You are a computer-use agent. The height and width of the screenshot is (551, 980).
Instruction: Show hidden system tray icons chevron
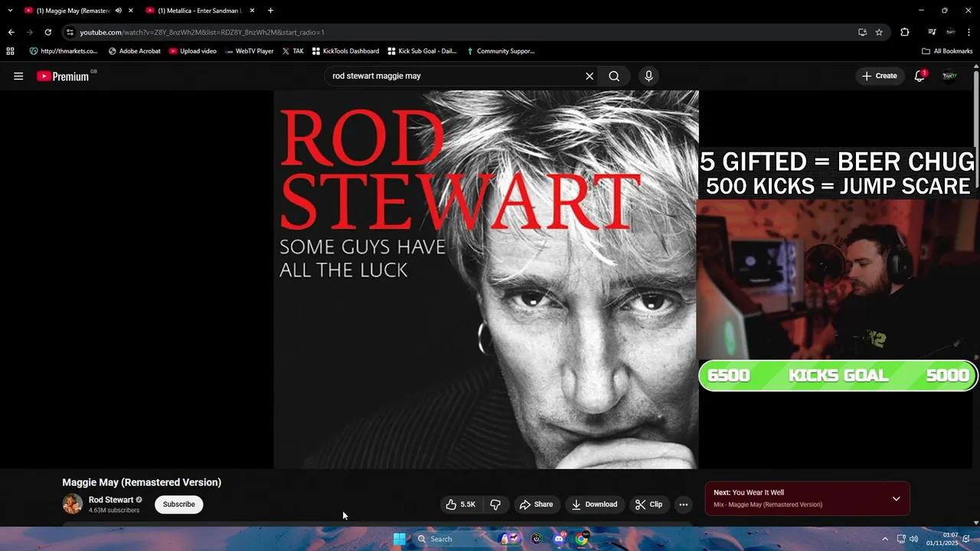click(x=885, y=539)
